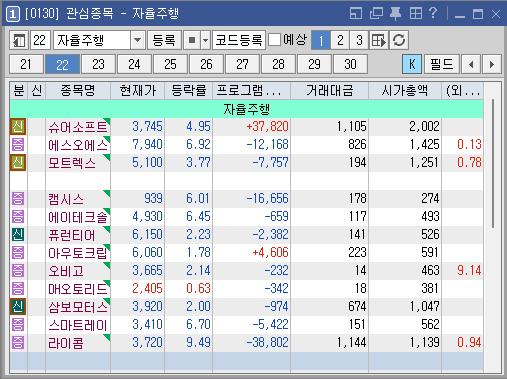Select the 캠시스 stock name
The width and height of the screenshot is (507, 379).
(x=66, y=199)
